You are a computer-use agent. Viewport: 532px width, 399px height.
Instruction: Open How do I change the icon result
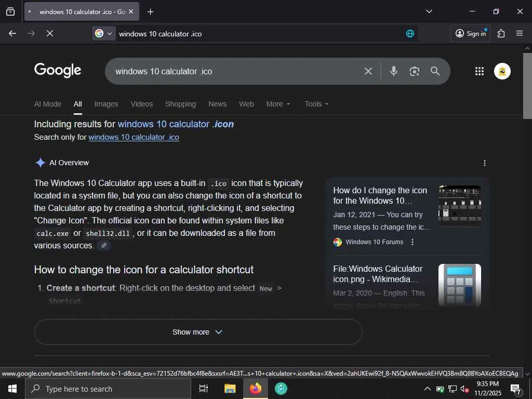tap(380, 195)
